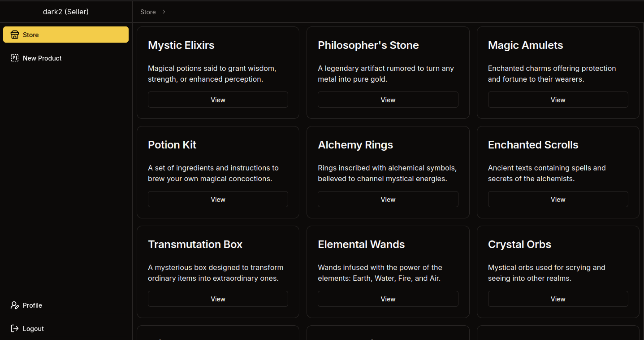This screenshot has height=340, width=644.
Task: View the Mystic Elixirs product
Action: coord(218,100)
